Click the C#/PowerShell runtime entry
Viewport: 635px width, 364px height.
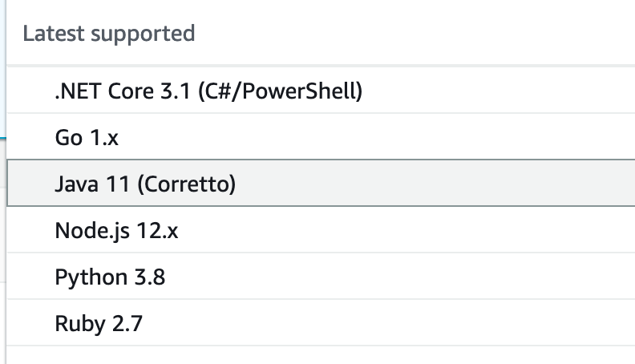click(x=208, y=91)
